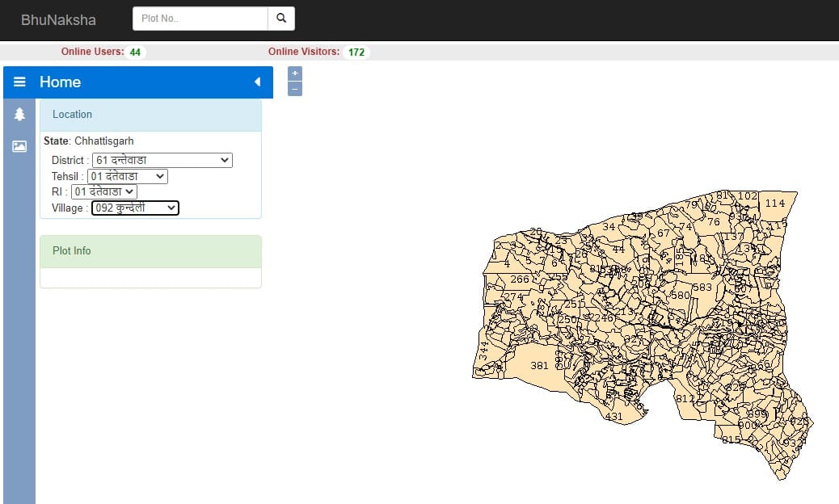The image size is (839, 504).
Task: Click plot 583 on the map
Action: coord(702,288)
